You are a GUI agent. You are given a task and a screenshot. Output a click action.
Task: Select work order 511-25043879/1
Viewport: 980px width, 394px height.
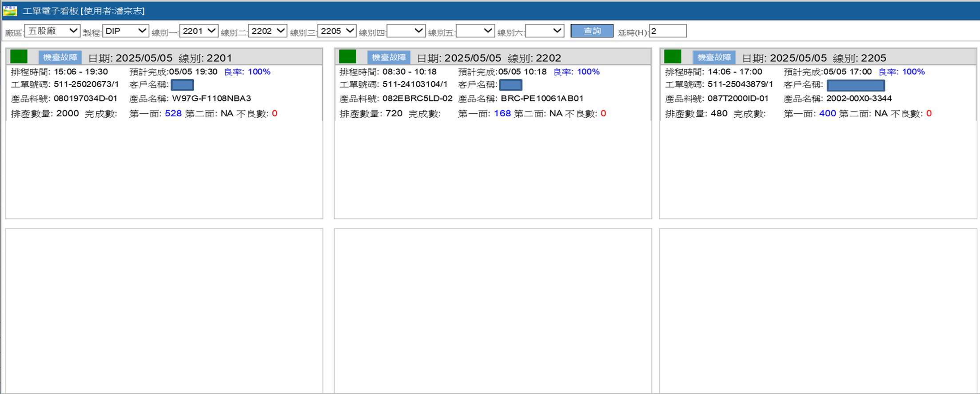741,84
